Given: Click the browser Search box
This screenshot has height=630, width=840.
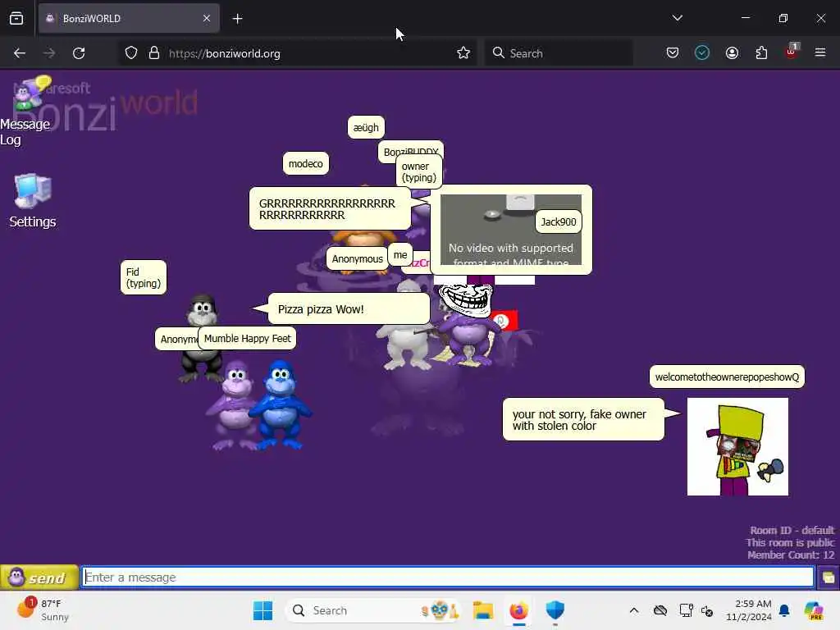Looking at the screenshot, I should click(x=559, y=53).
